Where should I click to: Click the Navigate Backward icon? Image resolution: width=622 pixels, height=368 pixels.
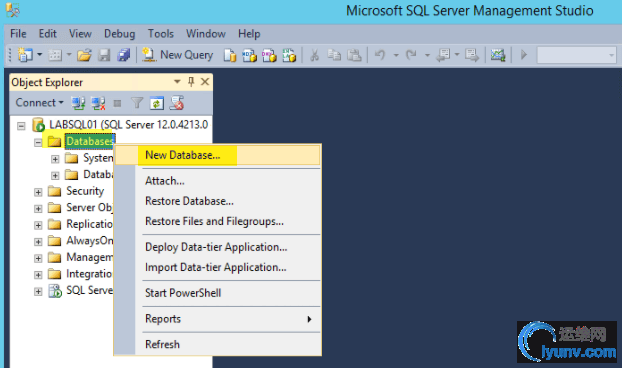[443, 55]
